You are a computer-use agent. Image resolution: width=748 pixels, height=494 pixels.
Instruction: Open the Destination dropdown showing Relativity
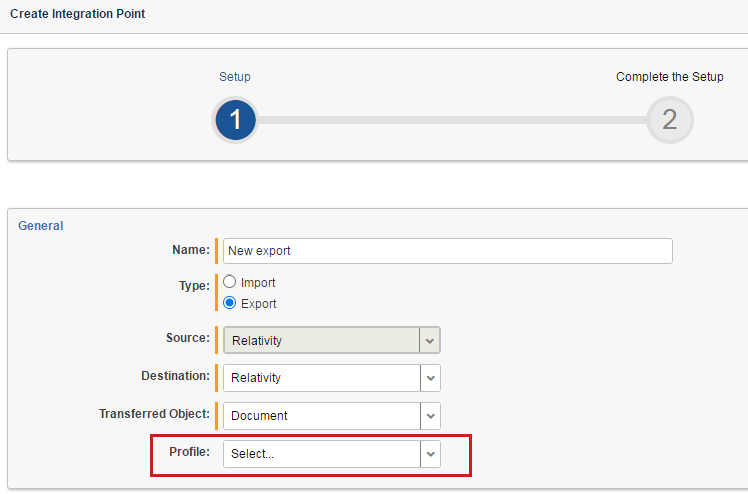(332, 378)
